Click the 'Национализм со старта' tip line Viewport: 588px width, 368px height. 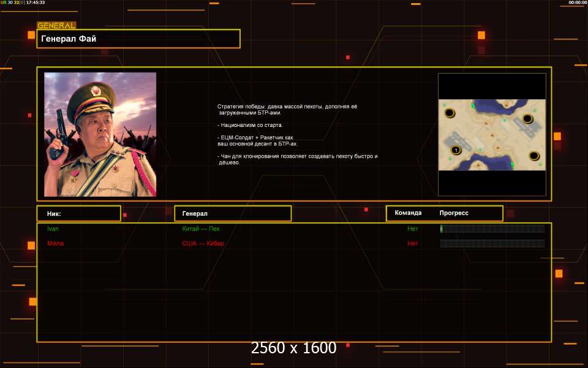point(250,125)
